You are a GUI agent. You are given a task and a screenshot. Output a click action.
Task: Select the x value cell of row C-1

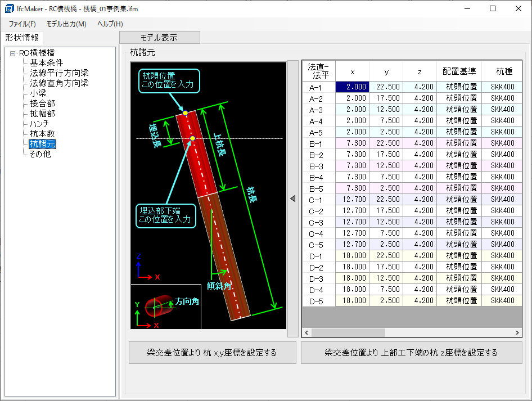coord(352,199)
